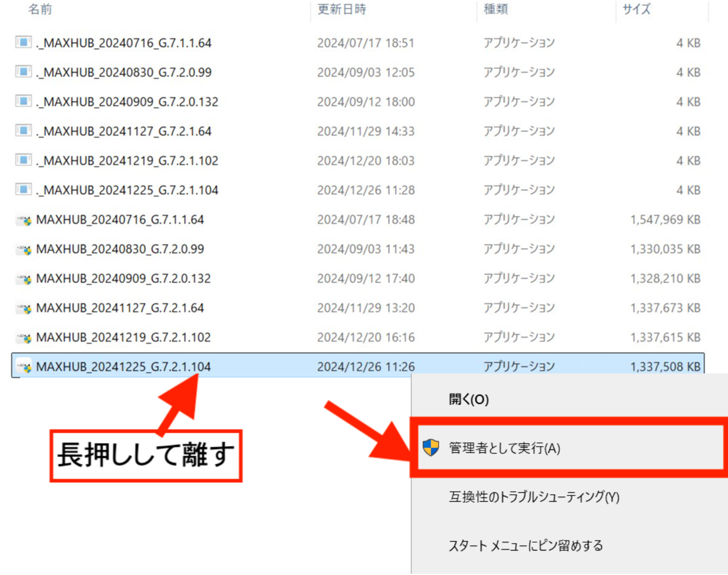Choose 開く(O) in the context menu

click(468, 399)
